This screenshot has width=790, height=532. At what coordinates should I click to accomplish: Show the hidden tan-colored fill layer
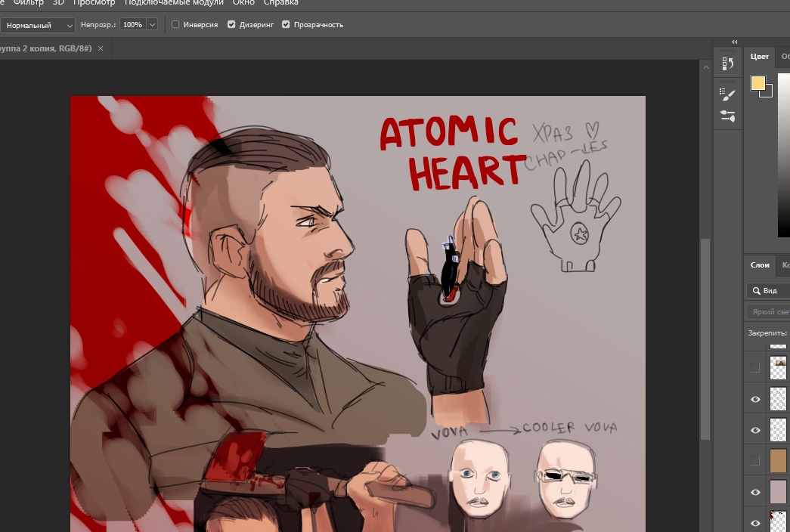[754, 460]
